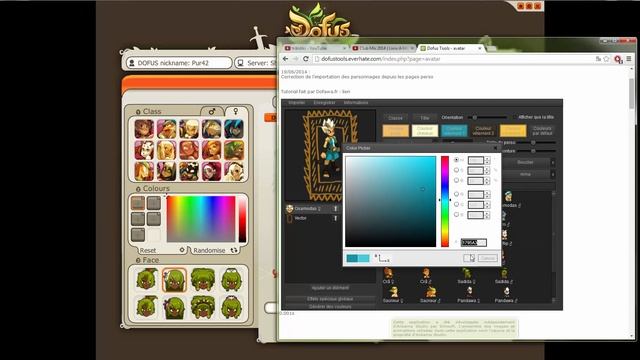Select the H radio button
This screenshot has height=360, width=640.
[456, 160]
